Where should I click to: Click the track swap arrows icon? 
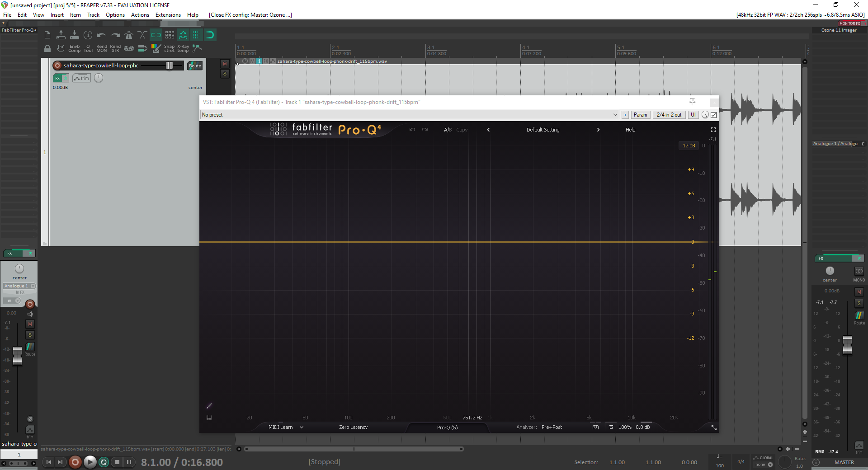[142, 48]
